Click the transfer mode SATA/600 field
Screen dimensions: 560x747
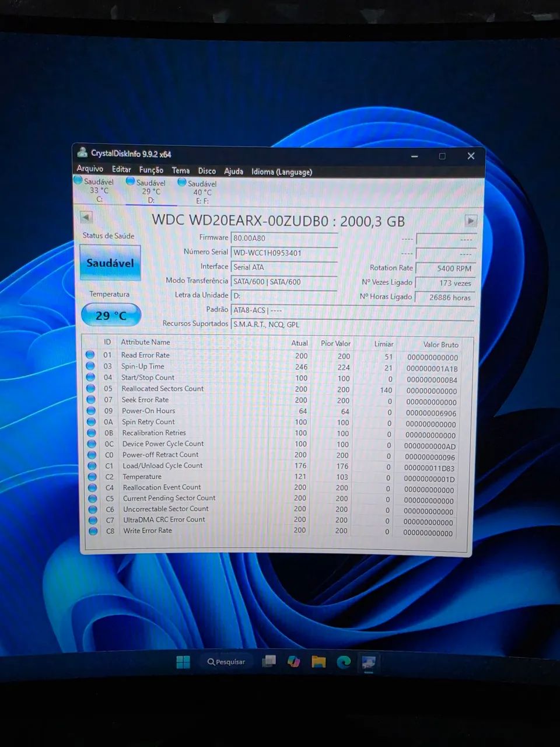pyautogui.click(x=284, y=282)
